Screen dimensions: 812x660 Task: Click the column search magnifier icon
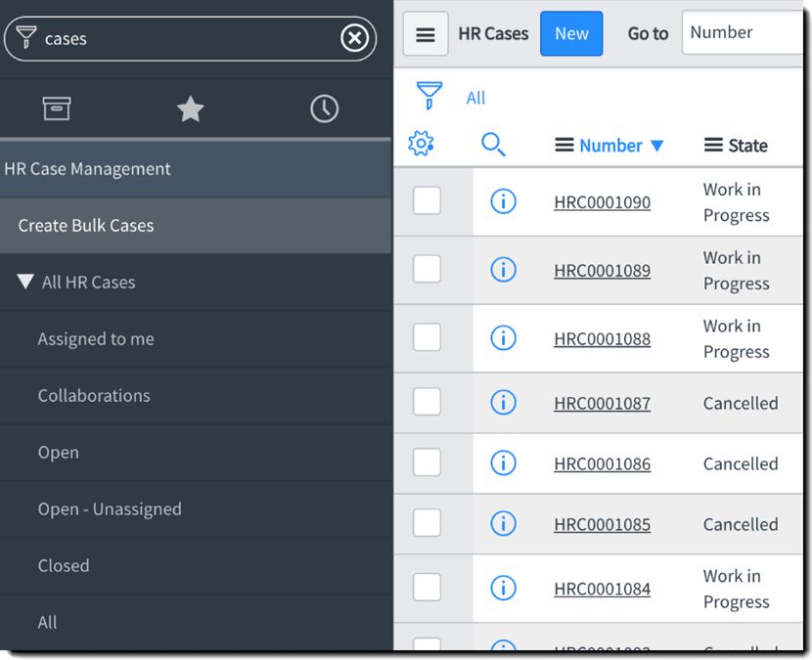click(x=493, y=145)
